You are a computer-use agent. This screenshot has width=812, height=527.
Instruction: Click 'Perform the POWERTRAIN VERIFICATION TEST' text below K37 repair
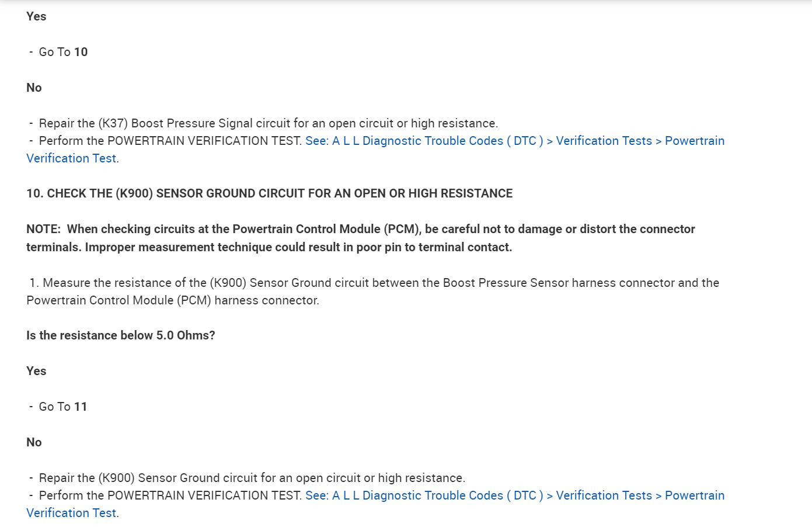[170, 141]
